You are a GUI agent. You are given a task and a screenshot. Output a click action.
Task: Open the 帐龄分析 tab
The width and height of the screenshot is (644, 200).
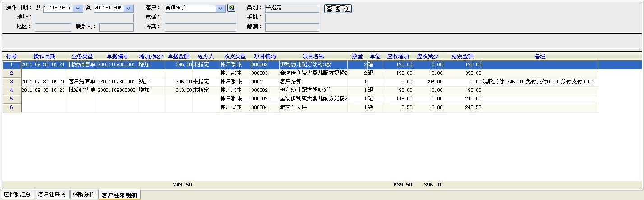pos(83,195)
